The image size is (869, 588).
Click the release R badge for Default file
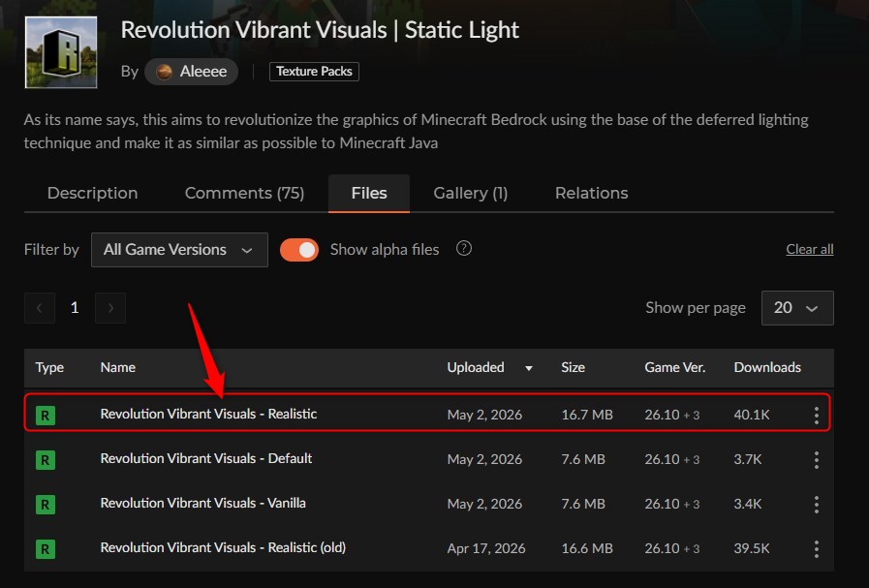click(46, 460)
